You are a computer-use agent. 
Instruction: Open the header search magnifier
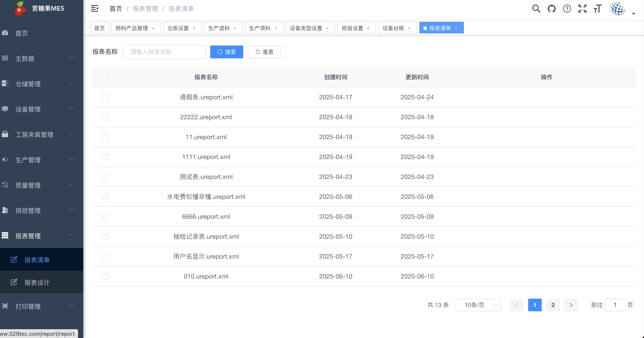(536, 9)
